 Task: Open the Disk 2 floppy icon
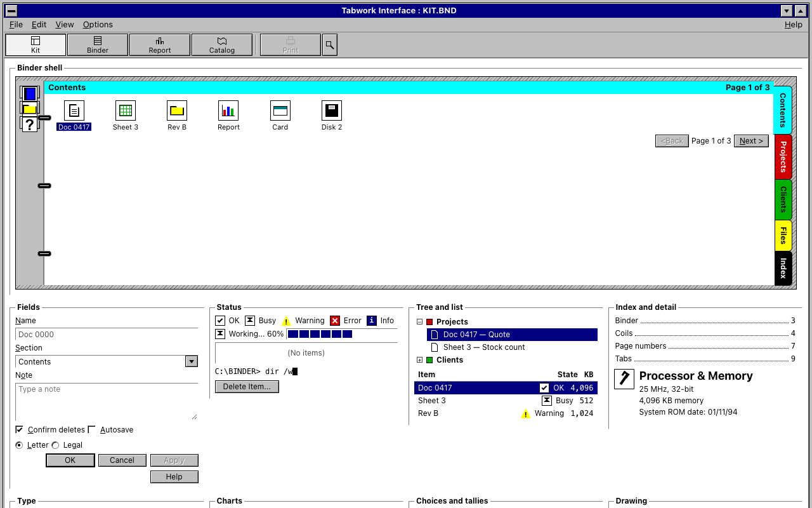(332, 110)
